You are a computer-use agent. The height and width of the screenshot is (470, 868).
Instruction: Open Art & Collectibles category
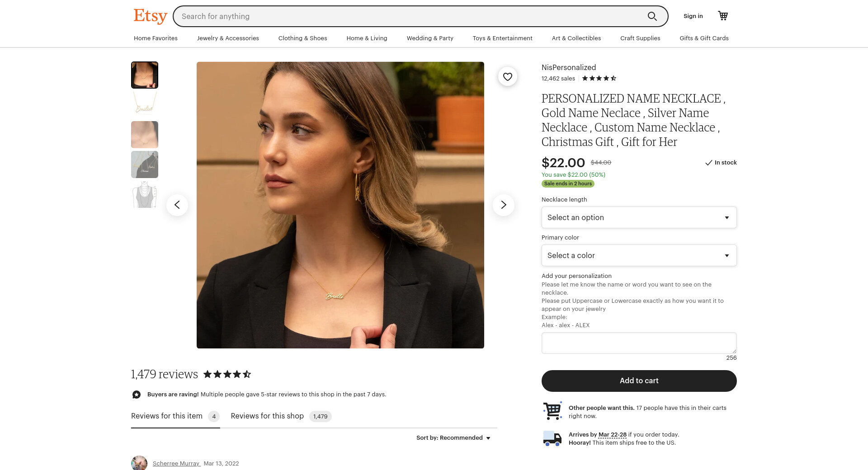coord(576,38)
